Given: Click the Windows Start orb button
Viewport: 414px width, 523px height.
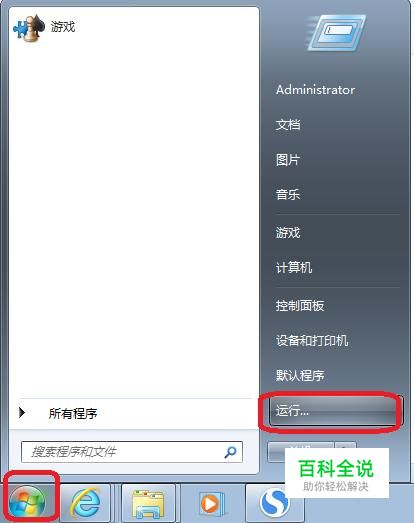Looking at the screenshot, I should 27,501.
